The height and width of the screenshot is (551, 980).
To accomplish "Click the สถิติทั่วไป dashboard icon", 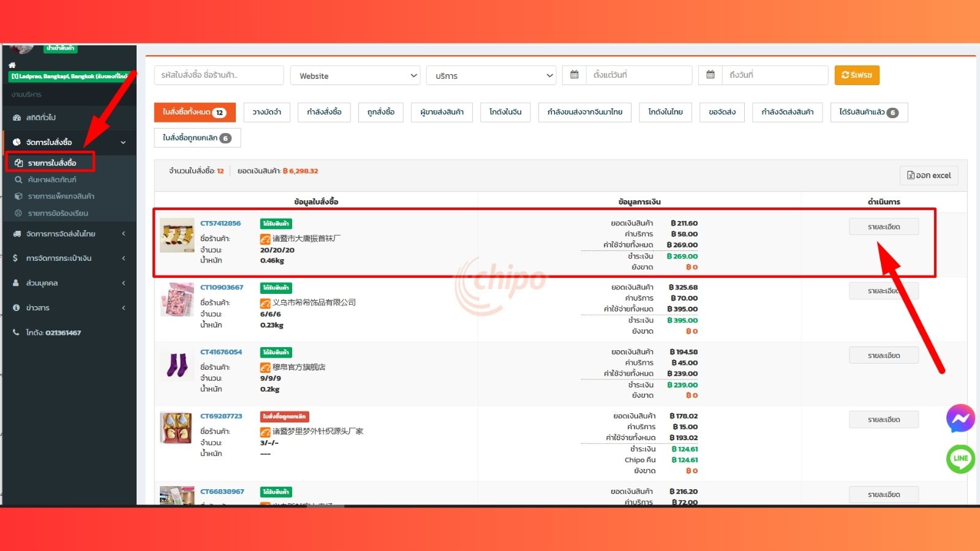I will (17, 118).
